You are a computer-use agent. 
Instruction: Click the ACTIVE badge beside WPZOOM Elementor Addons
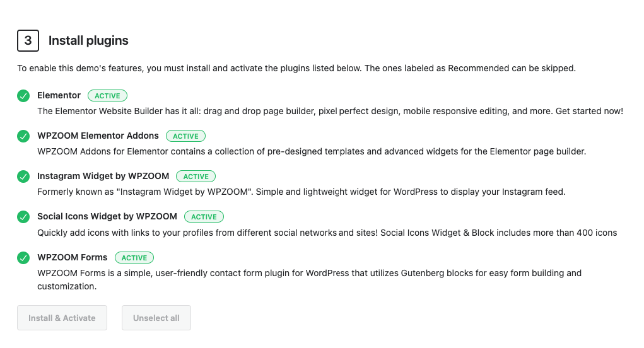pos(185,136)
